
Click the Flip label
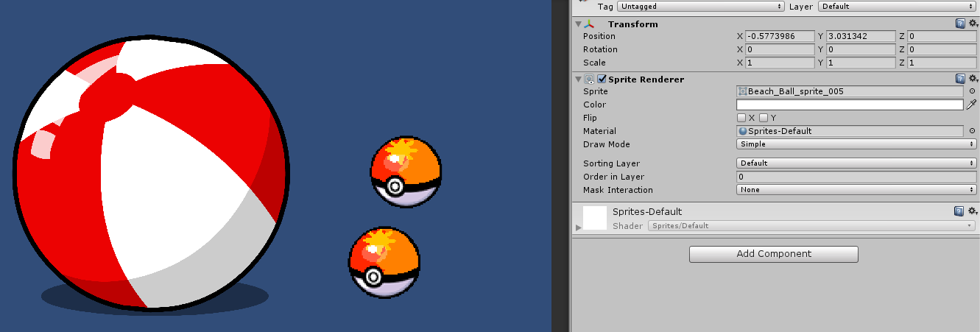(x=590, y=118)
